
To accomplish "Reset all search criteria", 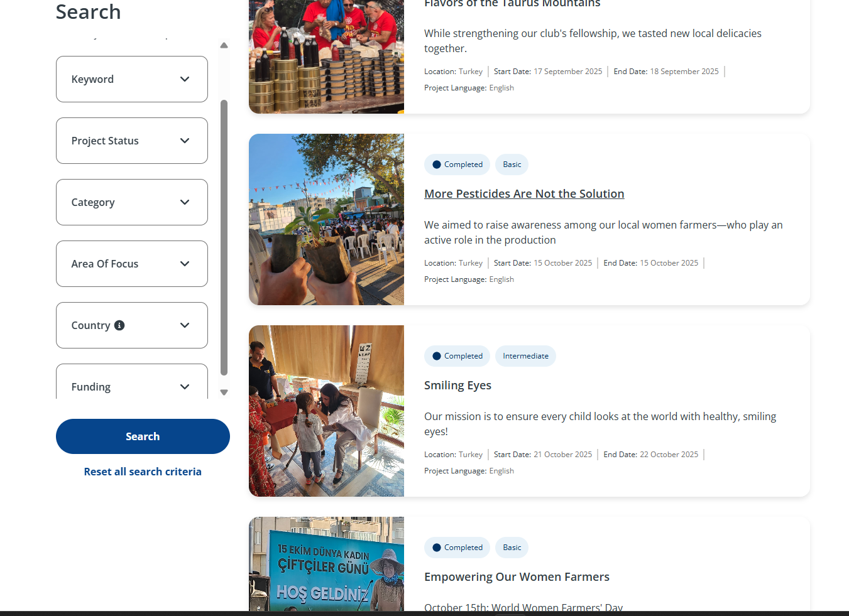I will [143, 472].
